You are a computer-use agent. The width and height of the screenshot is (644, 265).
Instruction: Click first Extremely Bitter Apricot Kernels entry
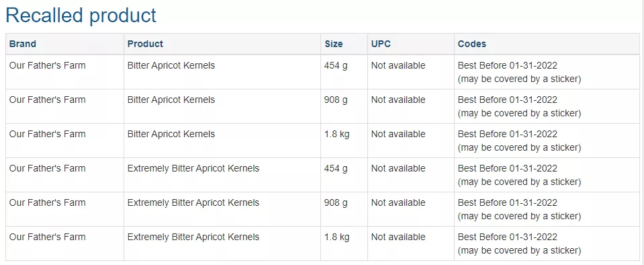(193, 168)
